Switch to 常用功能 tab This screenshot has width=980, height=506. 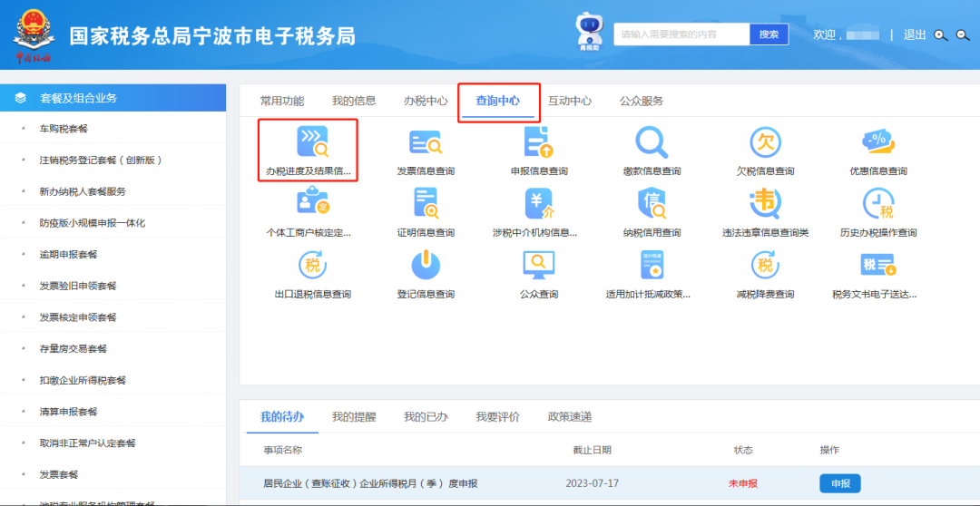coord(282,101)
